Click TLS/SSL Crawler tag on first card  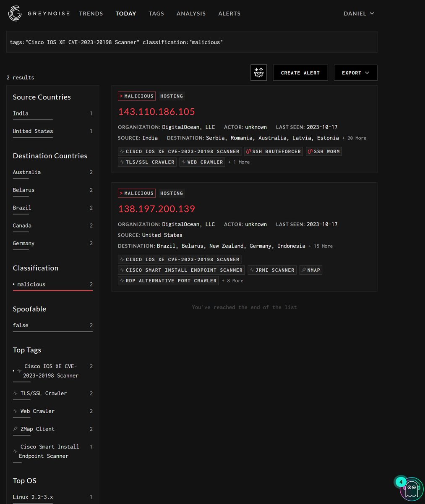click(x=147, y=162)
